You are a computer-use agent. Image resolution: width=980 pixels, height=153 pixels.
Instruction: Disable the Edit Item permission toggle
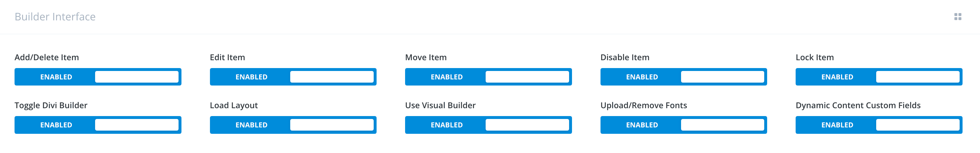coord(293,77)
